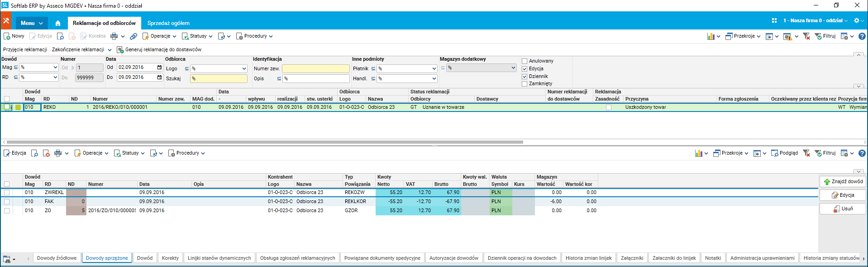This screenshot has width=868, height=267.
Task: Uncheck the Dziennik checkbox
Action: [525, 77]
